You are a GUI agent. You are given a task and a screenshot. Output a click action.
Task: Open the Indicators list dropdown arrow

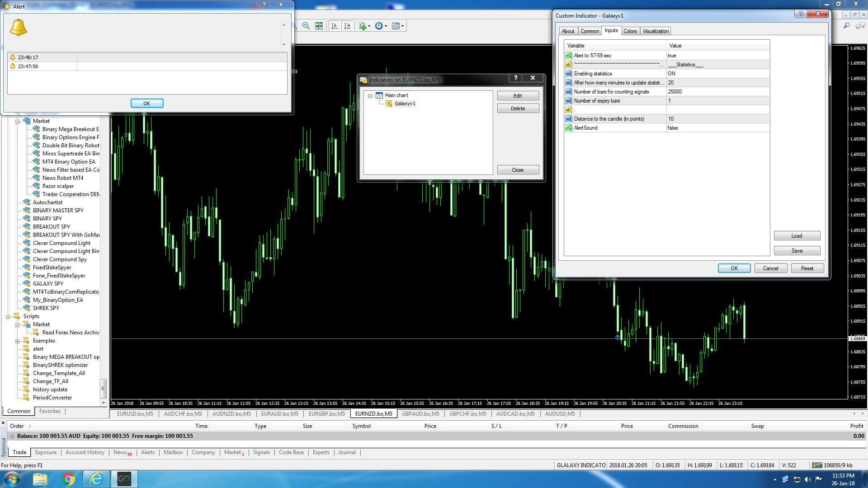(x=369, y=26)
